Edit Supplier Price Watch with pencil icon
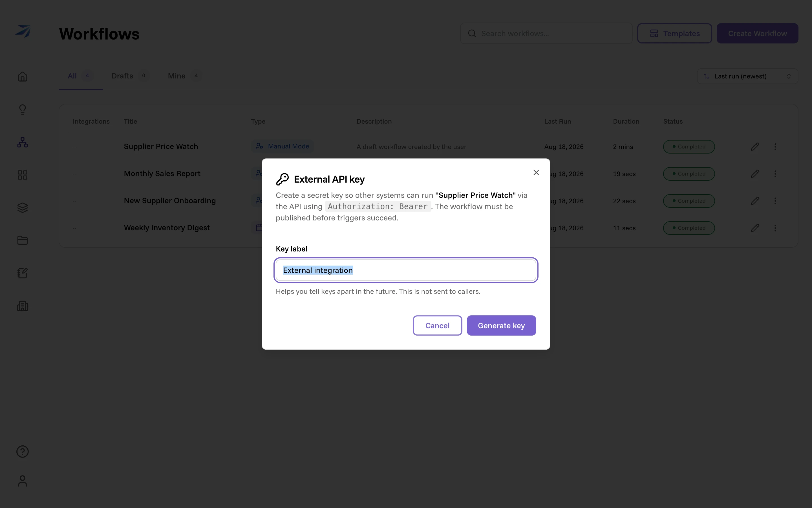The height and width of the screenshot is (508, 812). point(754,147)
